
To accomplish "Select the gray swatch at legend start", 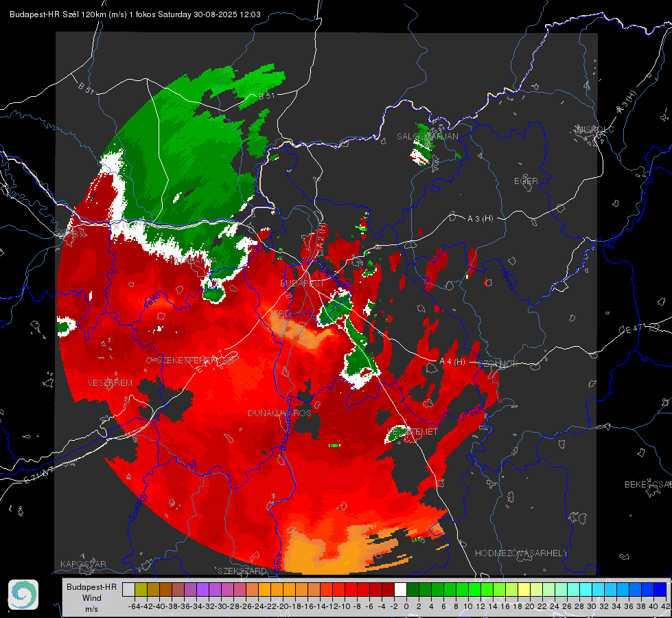I will (128, 589).
